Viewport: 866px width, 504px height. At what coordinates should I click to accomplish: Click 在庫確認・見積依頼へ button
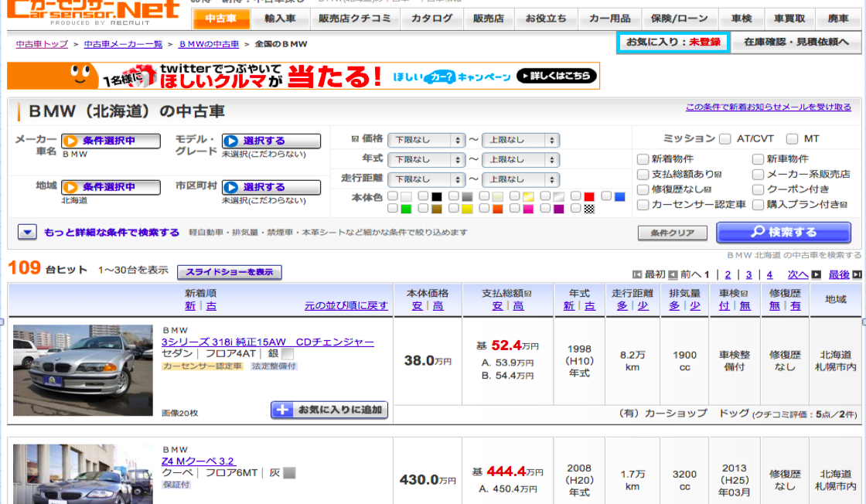796,42
